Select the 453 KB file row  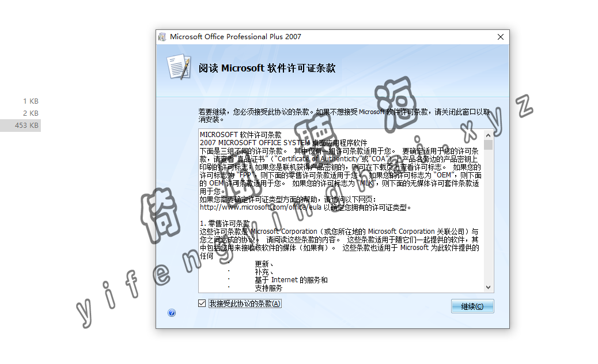(21, 126)
